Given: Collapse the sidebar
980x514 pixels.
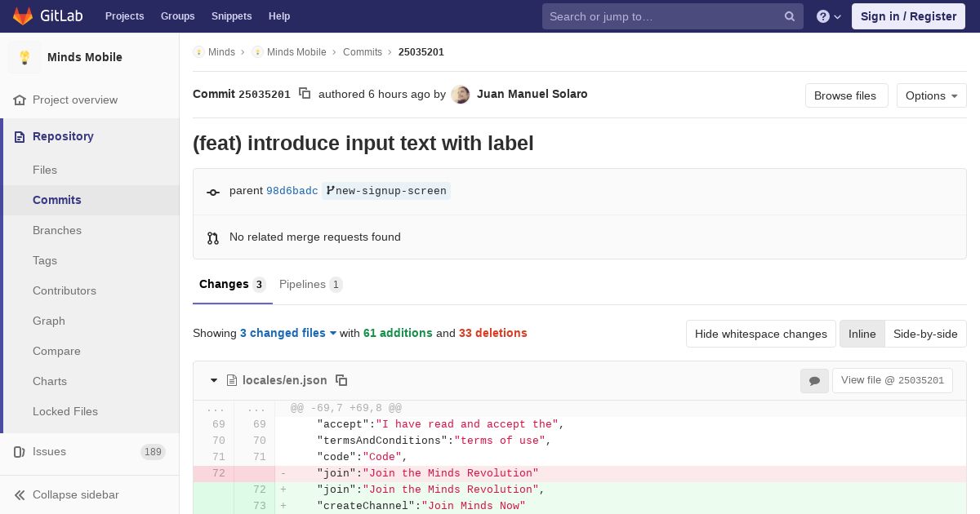Looking at the screenshot, I should (75, 494).
